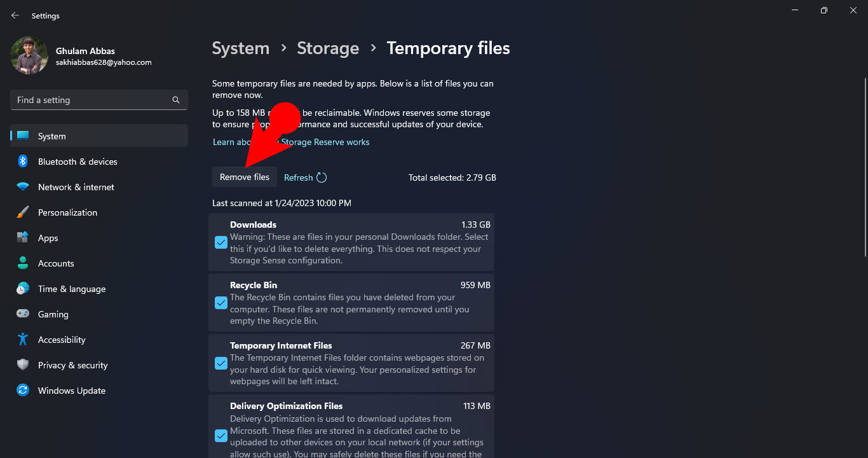Image resolution: width=868 pixels, height=458 pixels.
Task: Uncheck Temporary Internet Files checkbox
Action: [221, 363]
